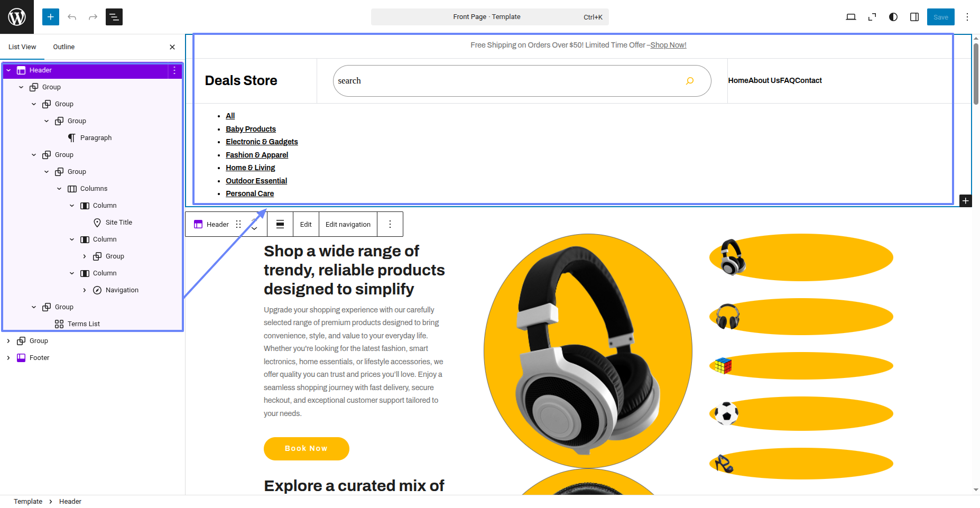Collapse the Columns block in list view
980x508 pixels.
click(x=59, y=189)
